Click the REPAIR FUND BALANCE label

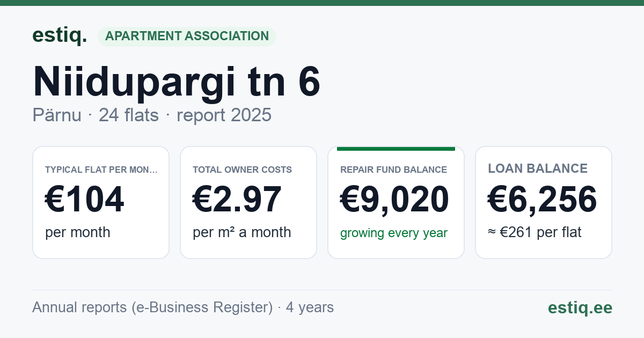(394, 170)
